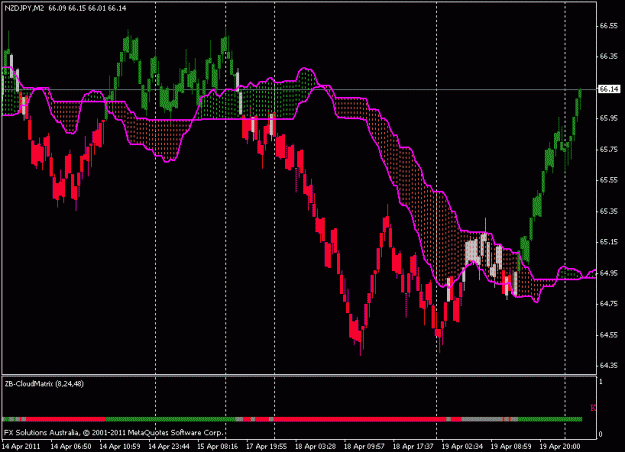Select the ZB-CloudMatrix (8,24,48) indicator label
The image size is (625, 452).
click(44, 384)
